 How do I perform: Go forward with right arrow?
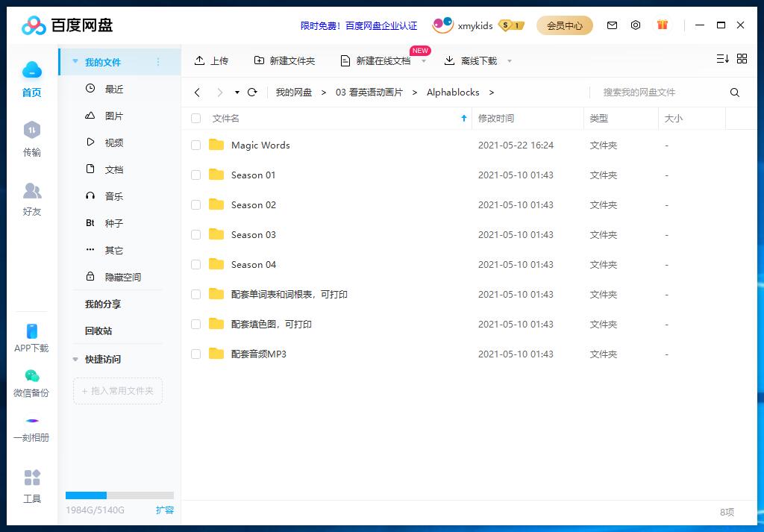(x=220, y=93)
